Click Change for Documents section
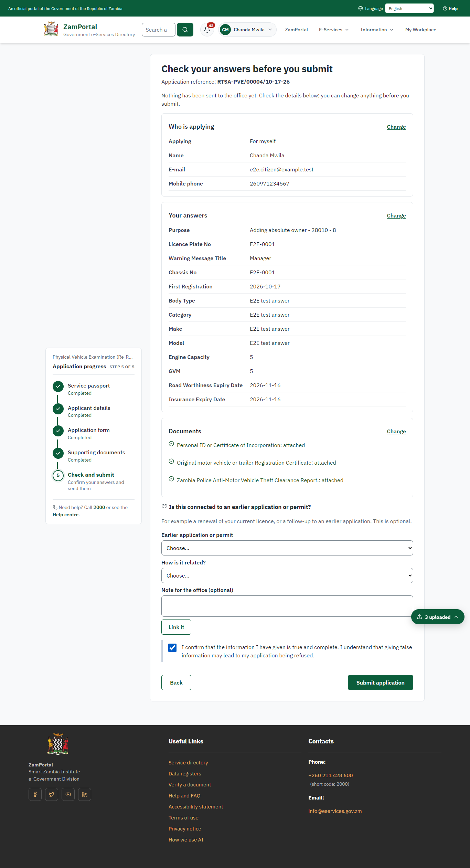 (396, 432)
